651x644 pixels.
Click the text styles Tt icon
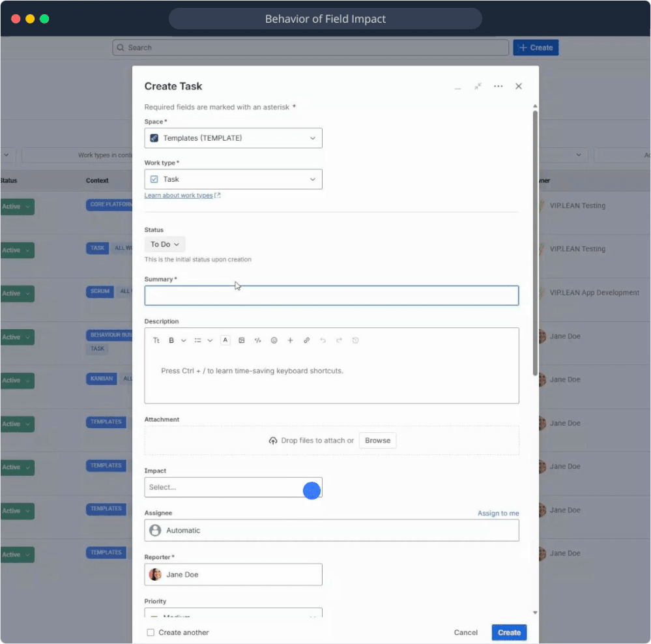156,340
